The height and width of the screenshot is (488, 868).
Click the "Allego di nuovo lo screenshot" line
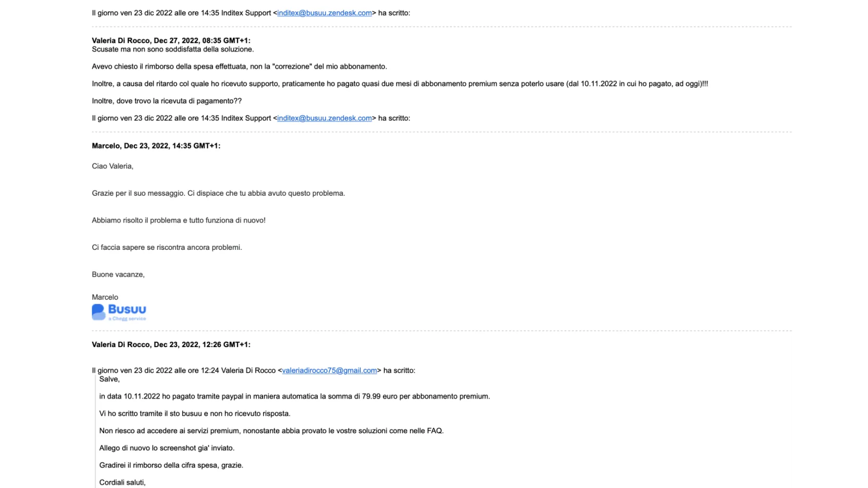(x=166, y=448)
